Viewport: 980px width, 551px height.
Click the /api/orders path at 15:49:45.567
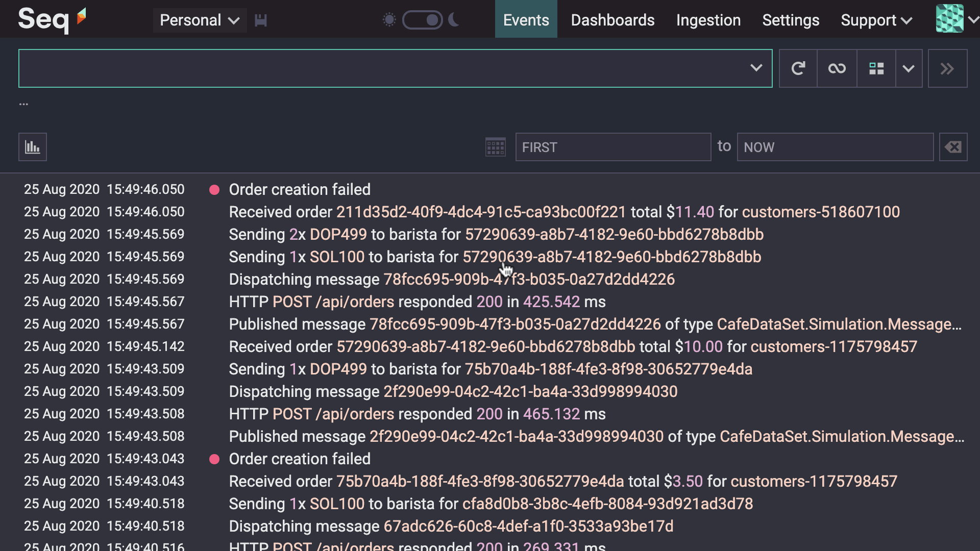355,302
